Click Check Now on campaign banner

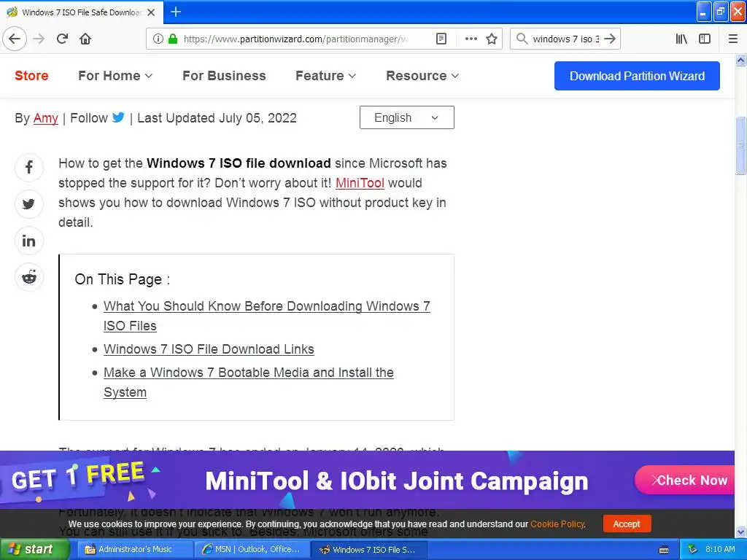point(686,480)
